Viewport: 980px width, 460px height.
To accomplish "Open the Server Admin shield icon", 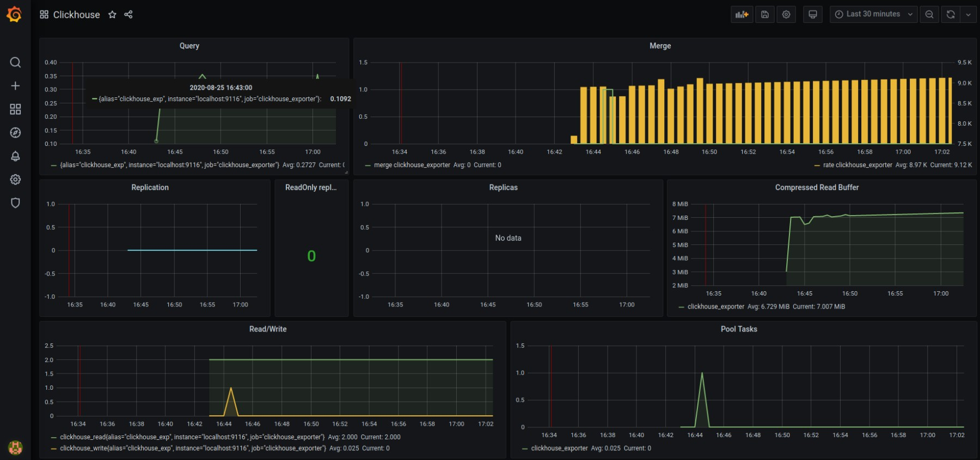I will (15, 203).
